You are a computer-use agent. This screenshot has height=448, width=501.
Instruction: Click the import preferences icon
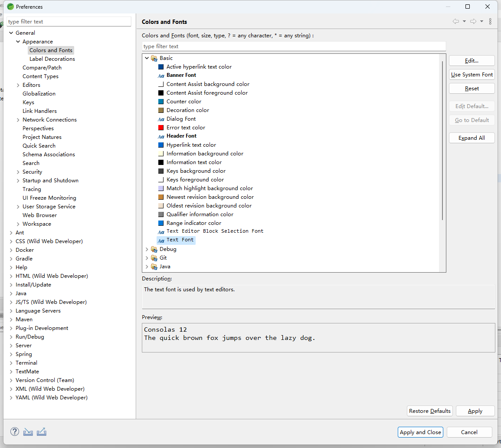click(x=28, y=432)
